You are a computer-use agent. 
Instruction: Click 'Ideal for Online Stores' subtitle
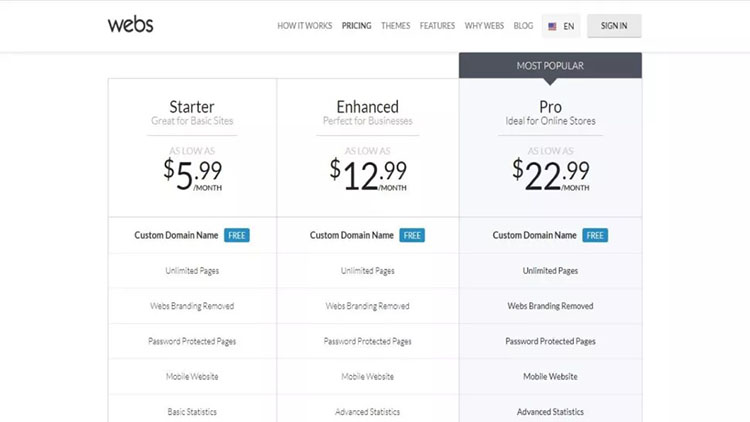[551, 121]
